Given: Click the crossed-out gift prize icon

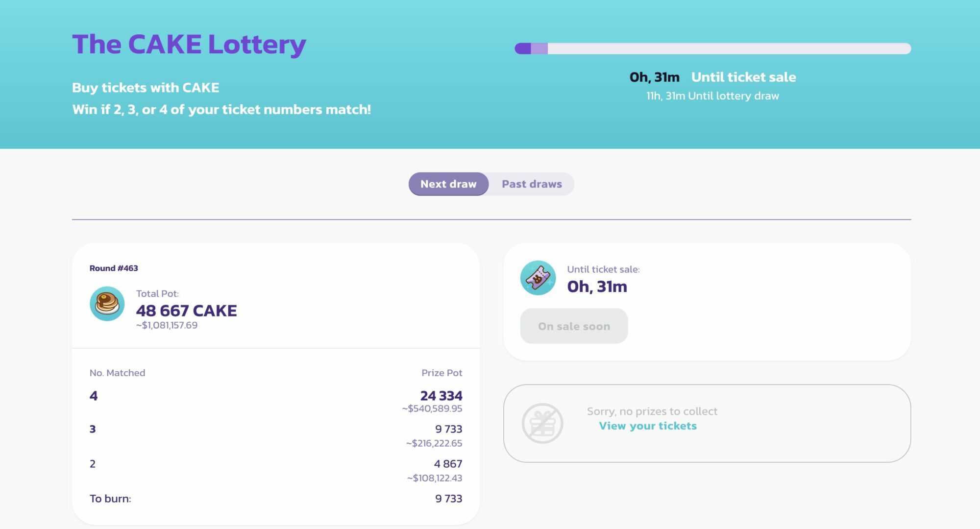Looking at the screenshot, I should click(542, 423).
